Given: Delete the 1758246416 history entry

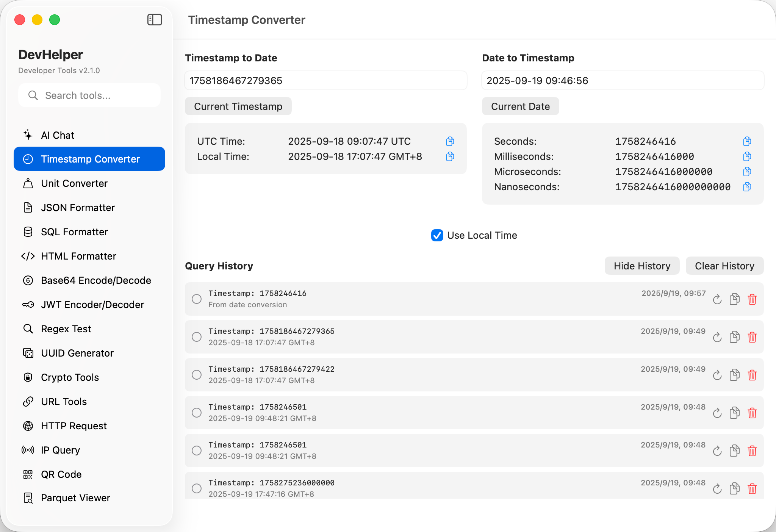Looking at the screenshot, I should tap(752, 299).
